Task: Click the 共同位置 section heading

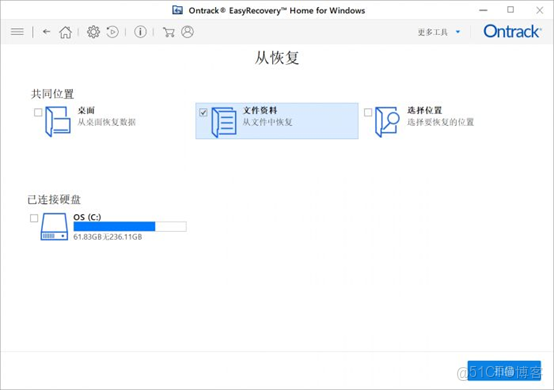Action: pos(52,94)
